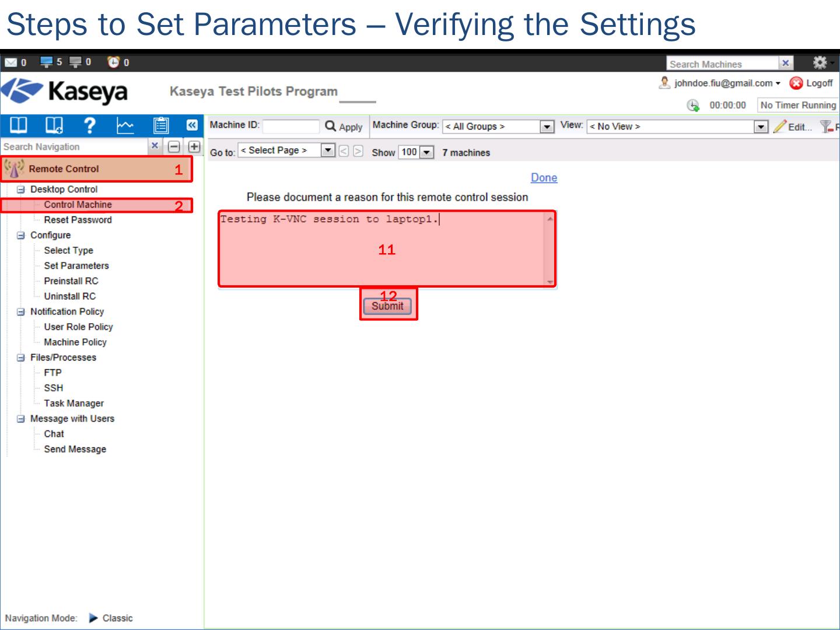Click the red Logoff icon
Screen dimensions: 840x630
(x=796, y=83)
